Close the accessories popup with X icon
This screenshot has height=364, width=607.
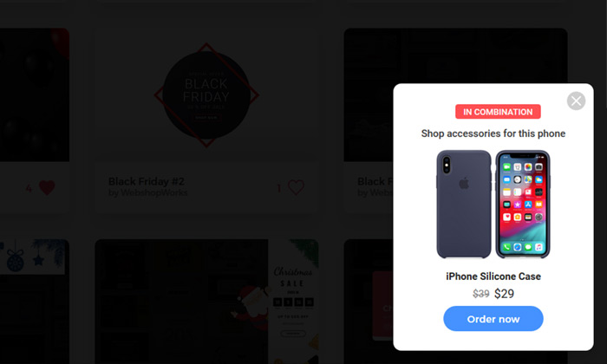point(576,101)
